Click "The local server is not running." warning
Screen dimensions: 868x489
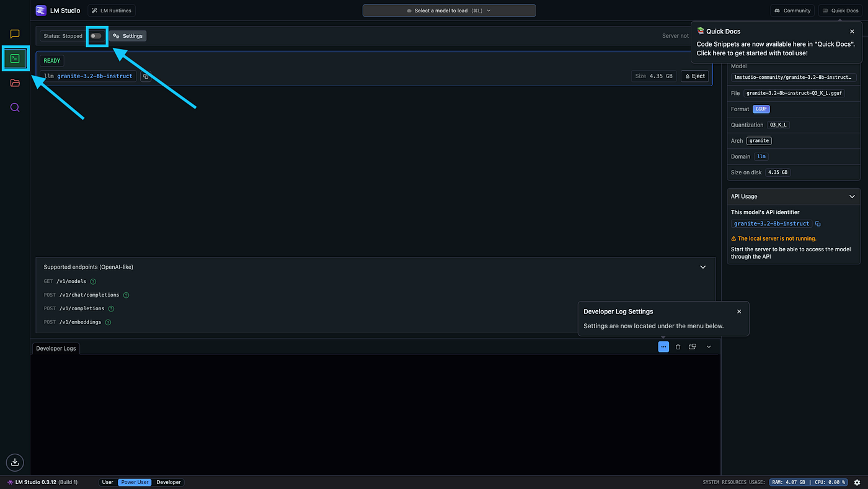pyautogui.click(x=774, y=238)
